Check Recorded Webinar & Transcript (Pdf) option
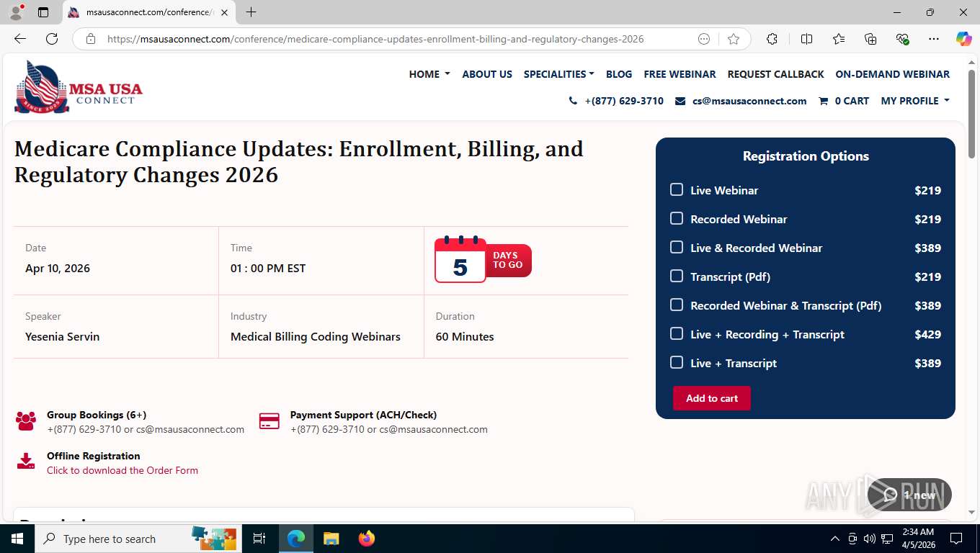 click(677, 305)
